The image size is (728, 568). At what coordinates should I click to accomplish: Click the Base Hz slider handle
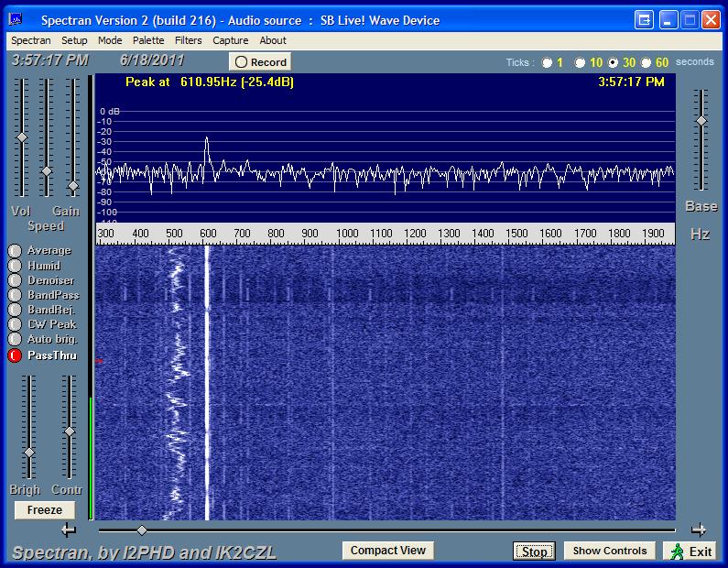click(701, 121)
